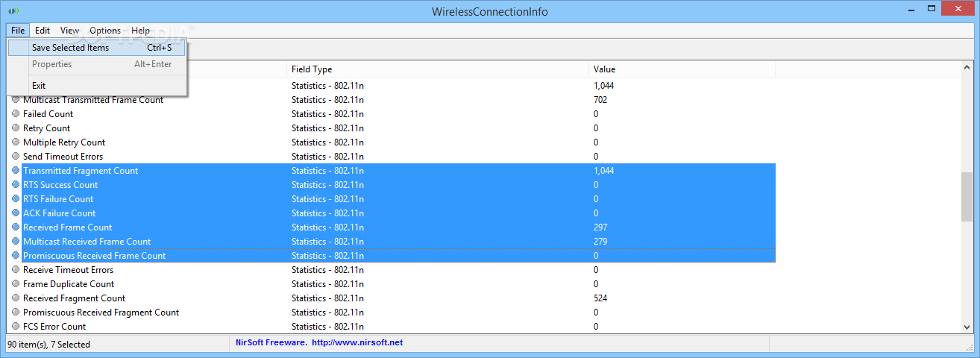
Task: Open the File menu
Action: [19, 31]
